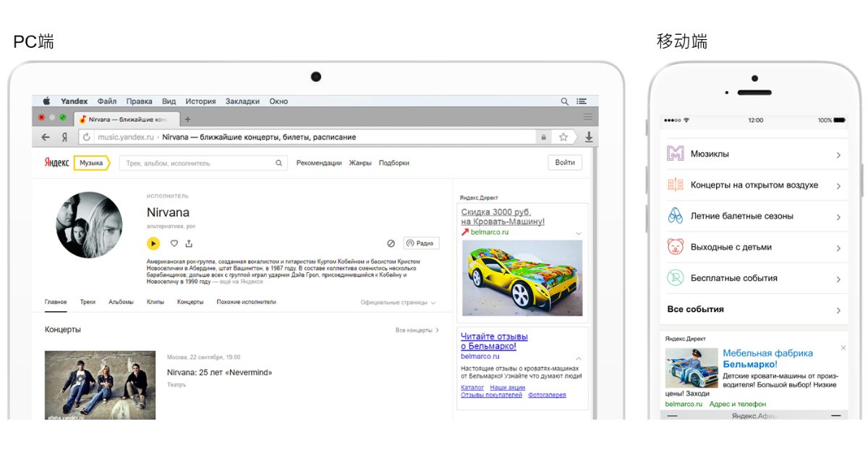This screenshot has width=868, height=456.
Task: Click the Яндекс logo on the music page
Action: [x=56, y=163]
